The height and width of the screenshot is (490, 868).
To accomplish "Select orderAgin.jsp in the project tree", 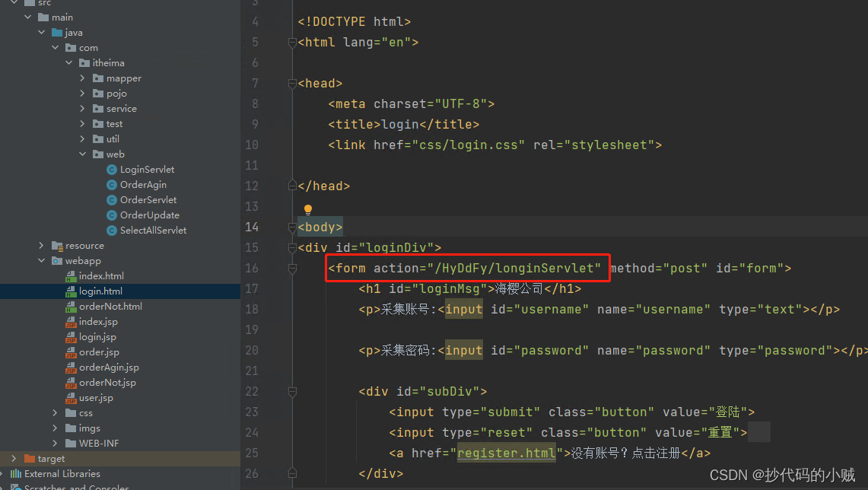I will point(109,367).
